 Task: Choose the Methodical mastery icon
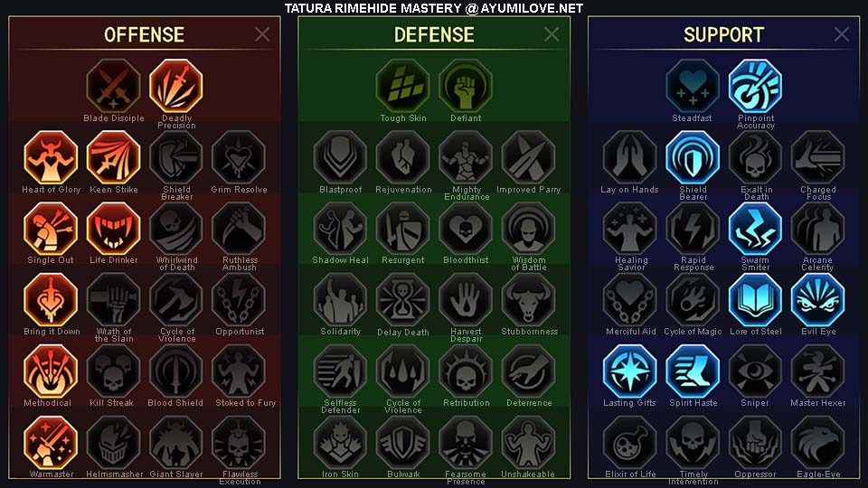[x=51, y=371]
